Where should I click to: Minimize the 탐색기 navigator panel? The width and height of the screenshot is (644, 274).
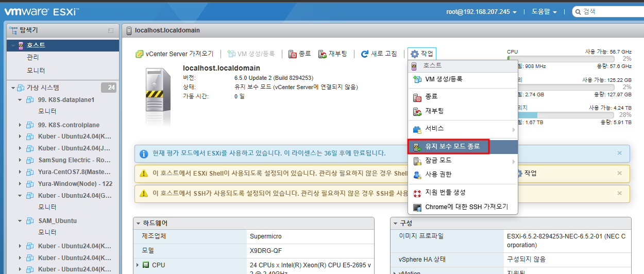(x=111, y=30)
